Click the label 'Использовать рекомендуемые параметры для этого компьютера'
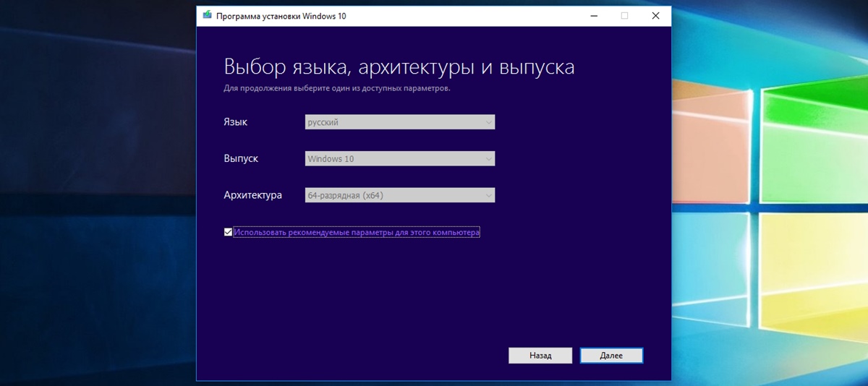 coord(357,233)
